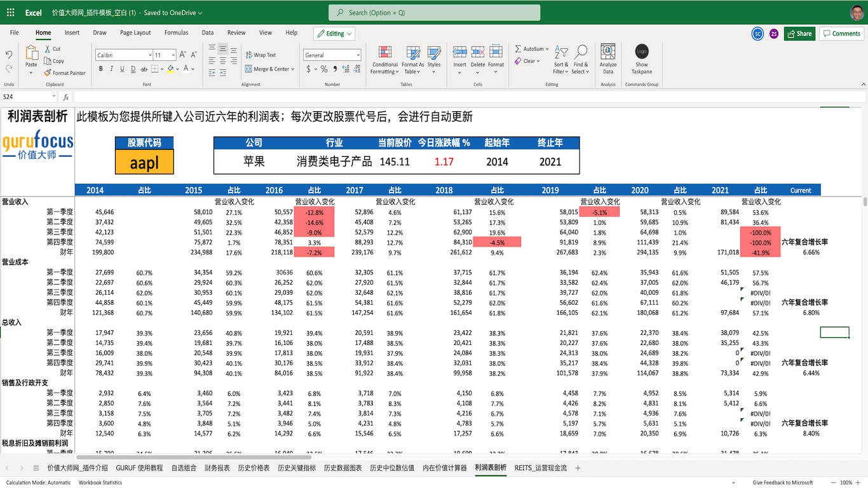Click the Search (Option + Q) box

pos(434,13)
